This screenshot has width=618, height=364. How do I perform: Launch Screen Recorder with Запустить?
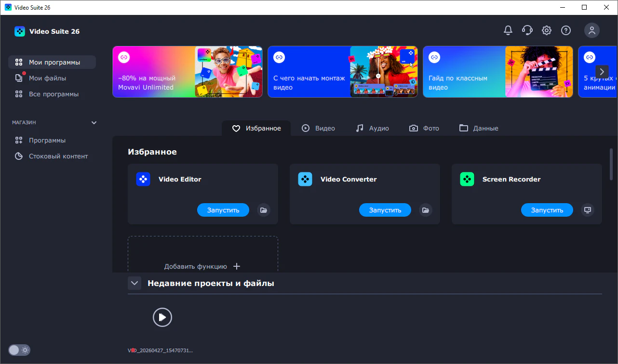click(x=547, y=210)
